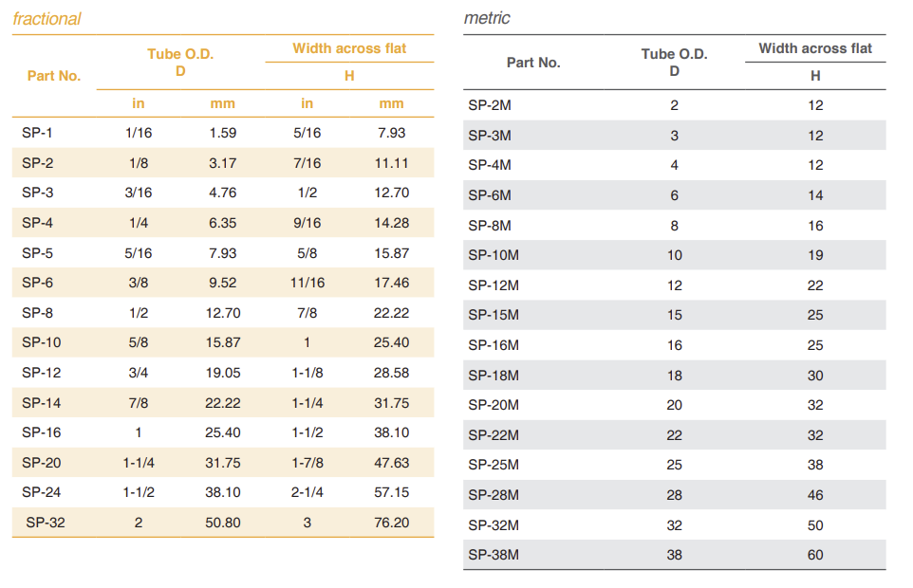Select the SP-15M row label

click(x=494, y=316)
